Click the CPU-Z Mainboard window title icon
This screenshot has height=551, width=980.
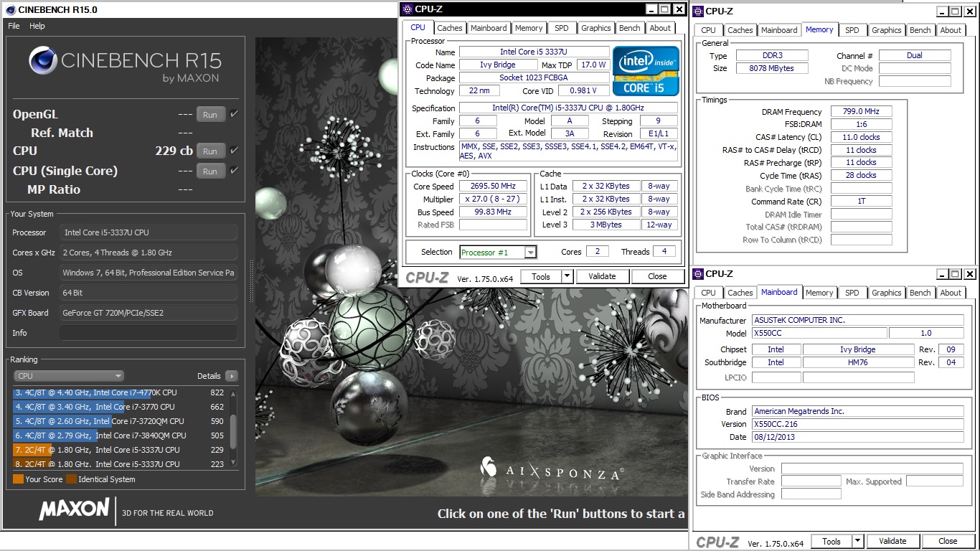click(x=699, y=273)
